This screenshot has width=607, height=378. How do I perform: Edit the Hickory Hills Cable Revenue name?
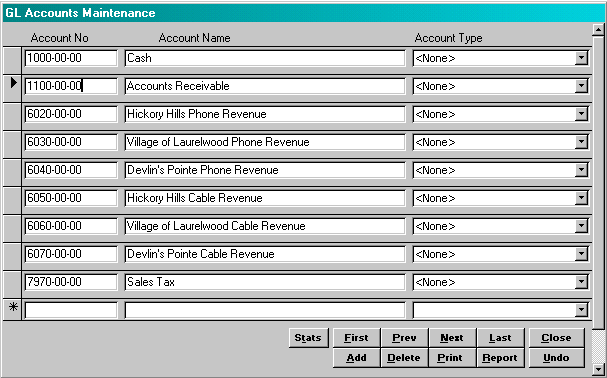[x=265, y=198]
